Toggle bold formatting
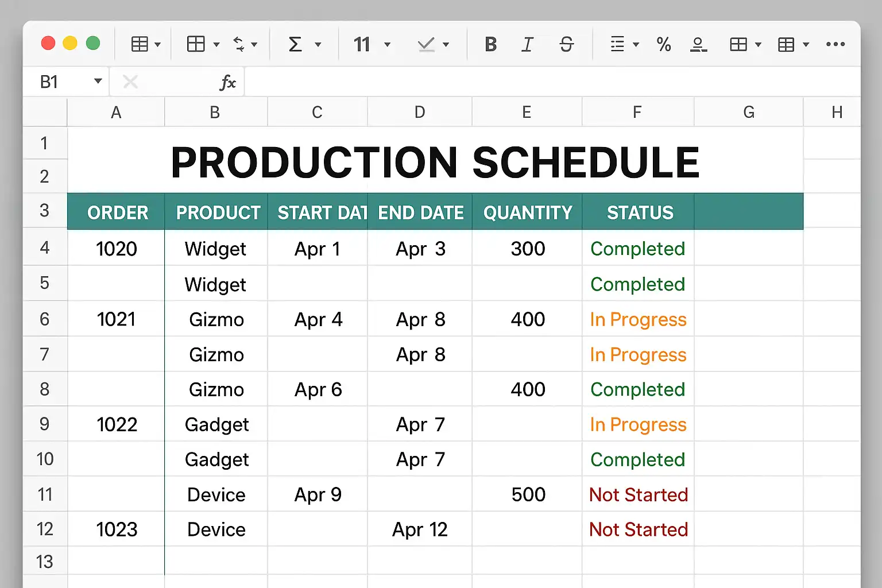882x588 pixels. [490, 44]
